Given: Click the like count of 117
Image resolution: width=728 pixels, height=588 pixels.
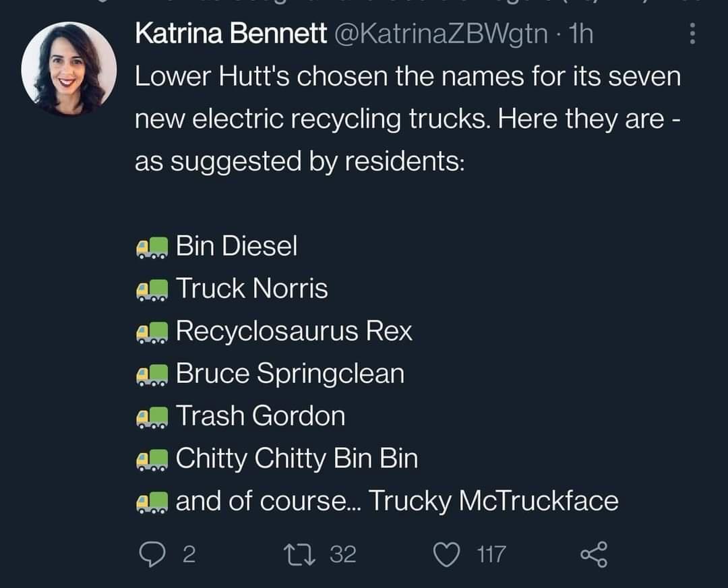Looking at the screenshot, I should (x=491, y=554).
